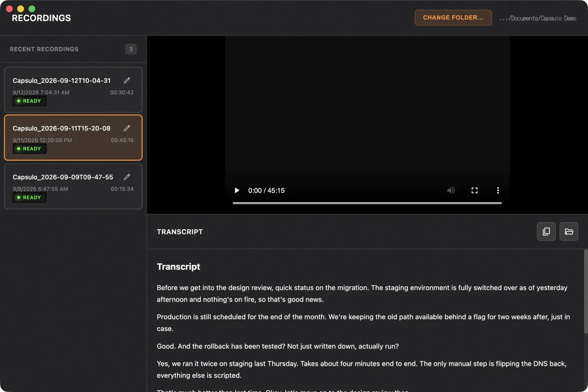Image resolution: width=588 pixels, height=392 pixels.
Task: Click the transcript panel scrollbar
Action: (x=586, y=291)
